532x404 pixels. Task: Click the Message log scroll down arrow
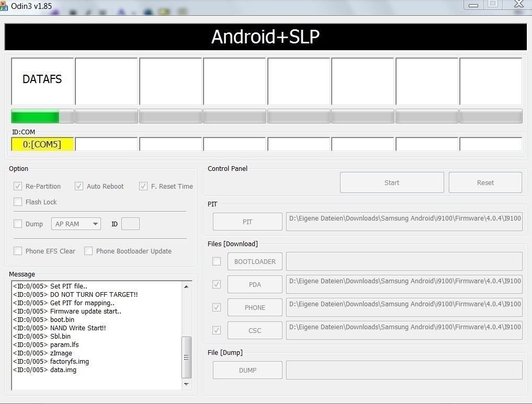coord(186,384)
